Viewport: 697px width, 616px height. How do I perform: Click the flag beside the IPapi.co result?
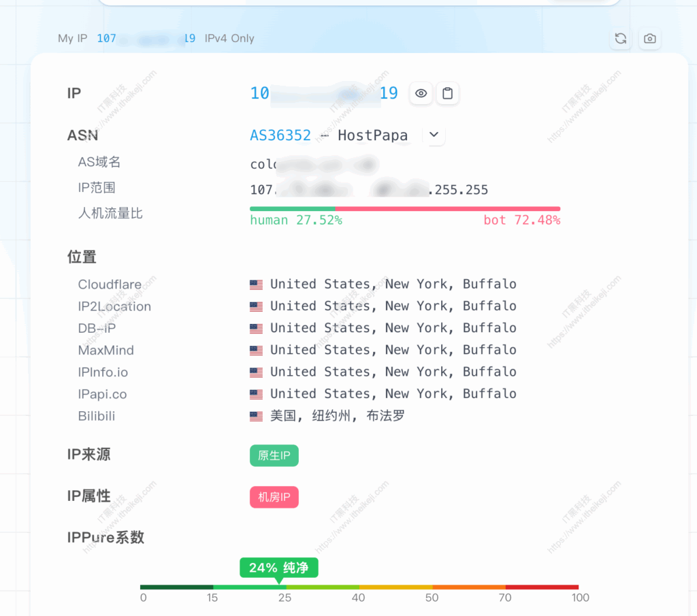tap(256, 393)
